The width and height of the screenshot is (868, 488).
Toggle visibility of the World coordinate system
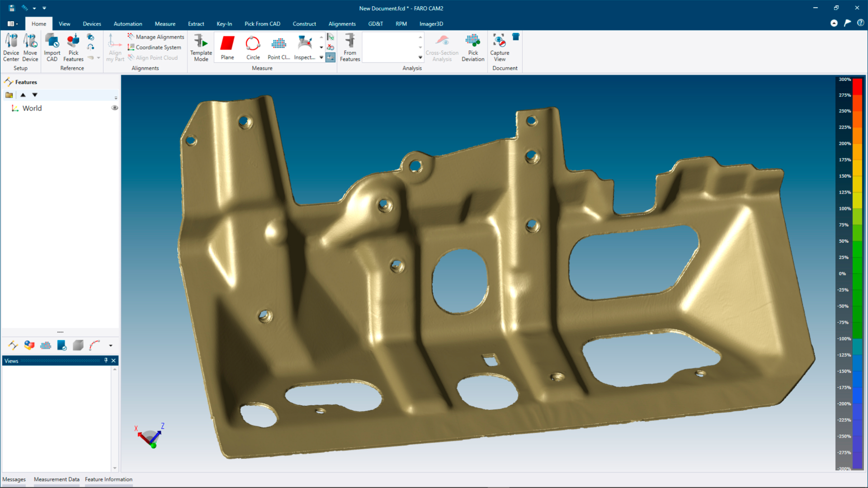(x=114, y=108)
